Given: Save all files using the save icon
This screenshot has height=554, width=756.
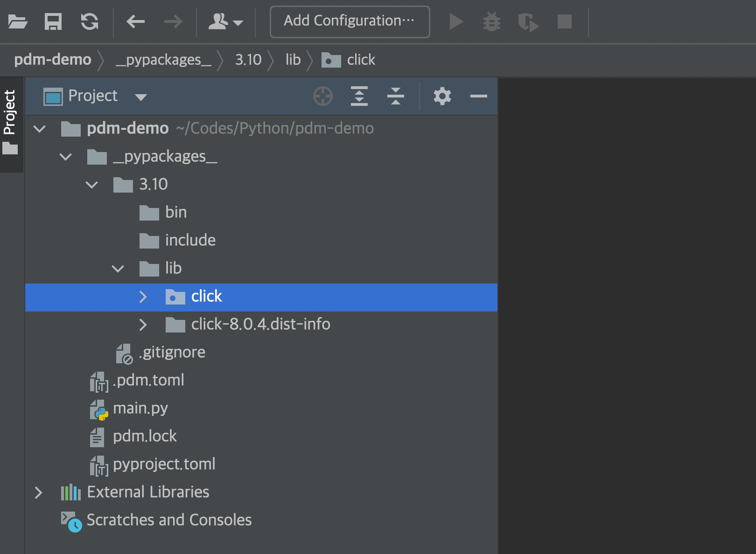Looking at the screenshot, I should (53, 21).
